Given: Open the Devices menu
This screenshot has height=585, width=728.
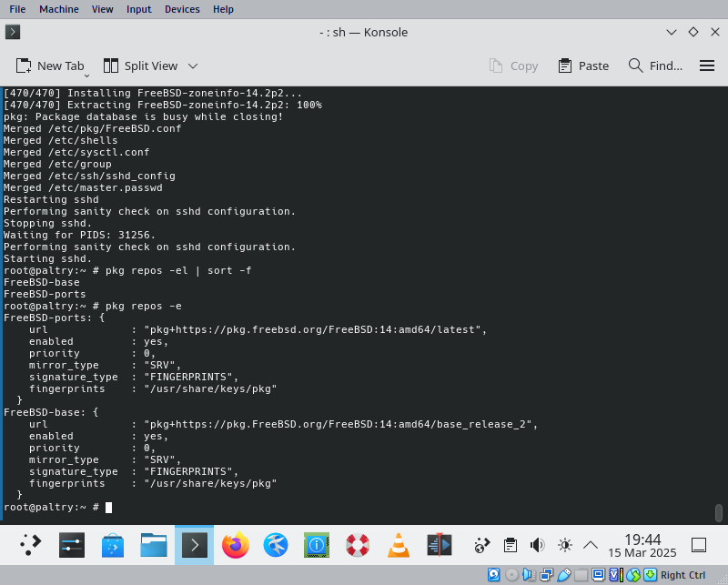Looking at the screenshot, I should pos(182,9).
